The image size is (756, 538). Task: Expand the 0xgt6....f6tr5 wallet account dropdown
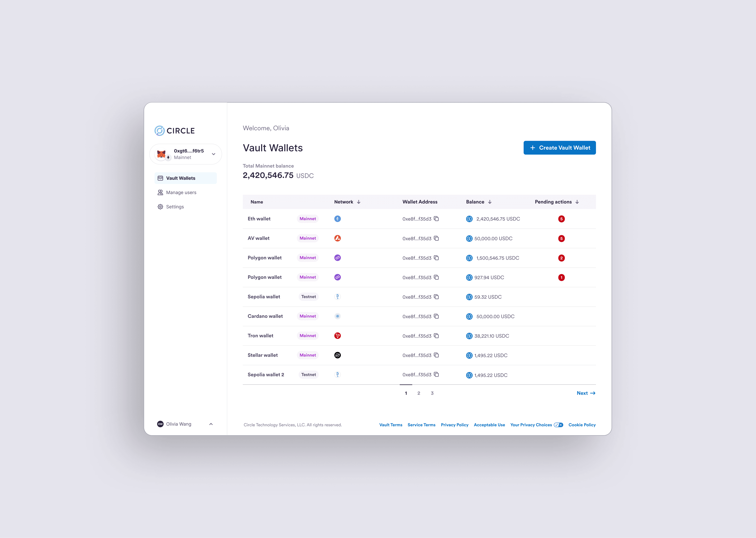213,154
